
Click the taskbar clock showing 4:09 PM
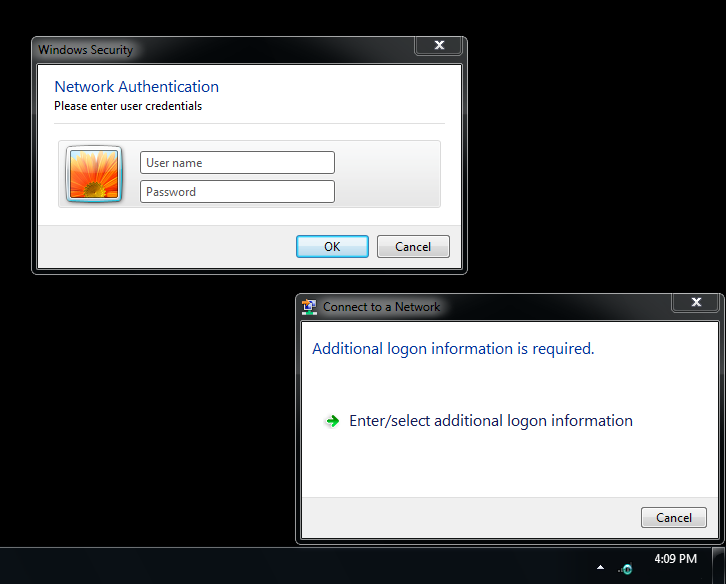[x=675, y=559]
